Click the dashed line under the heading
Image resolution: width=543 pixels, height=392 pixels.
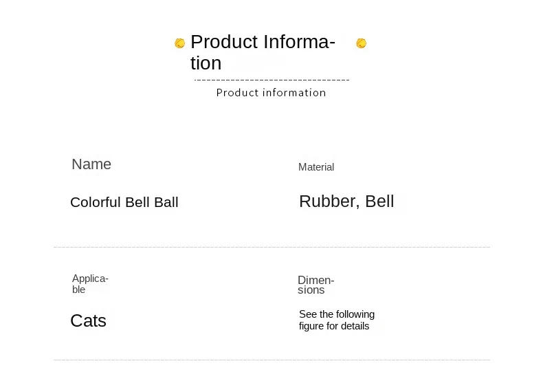[x=272, y=80]
